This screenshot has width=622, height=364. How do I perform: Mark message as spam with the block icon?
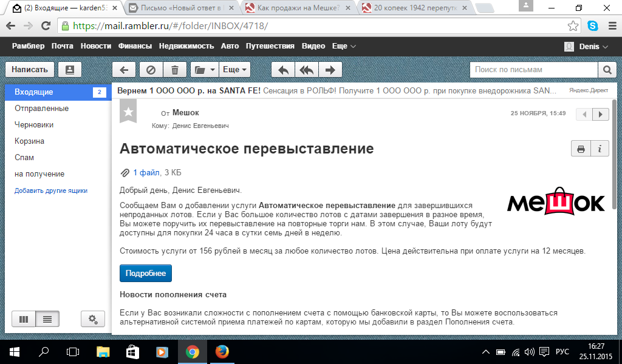pos(151,70)
